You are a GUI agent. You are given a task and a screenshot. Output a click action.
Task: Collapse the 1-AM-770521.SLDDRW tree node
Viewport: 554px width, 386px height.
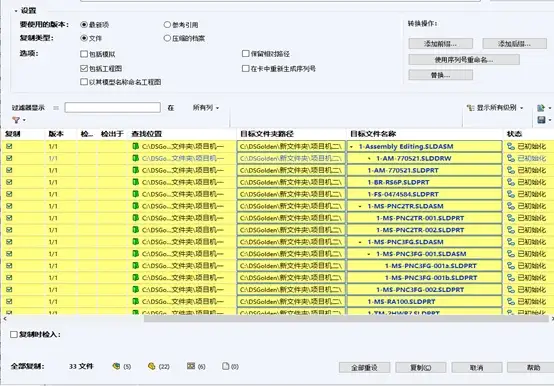coord(369,159)
